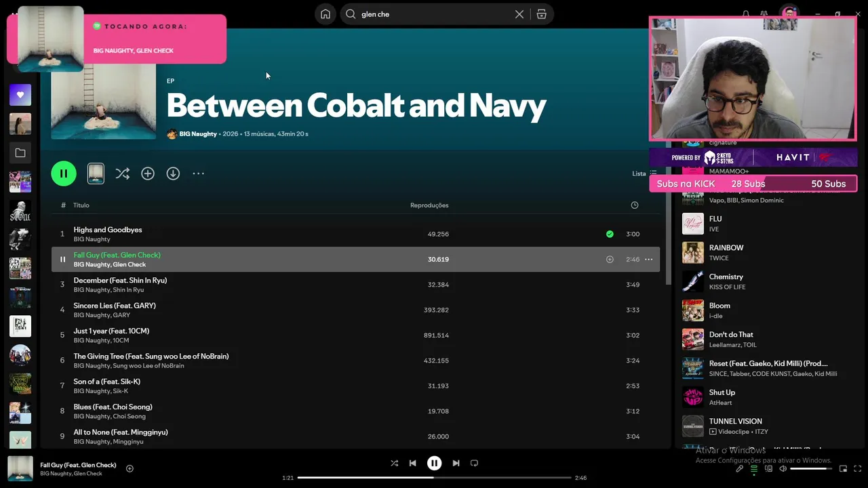The height and width of the screenshot is (488, 868).
Task: Remove Highs and Goodbyes from Liked via green check
Action: (610, 234)
